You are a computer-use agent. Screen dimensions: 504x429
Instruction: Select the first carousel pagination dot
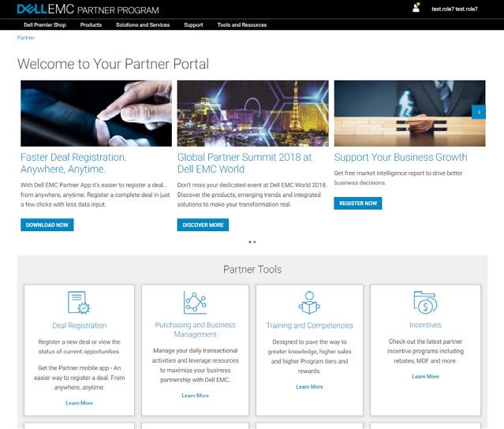[x=250, y=242]
